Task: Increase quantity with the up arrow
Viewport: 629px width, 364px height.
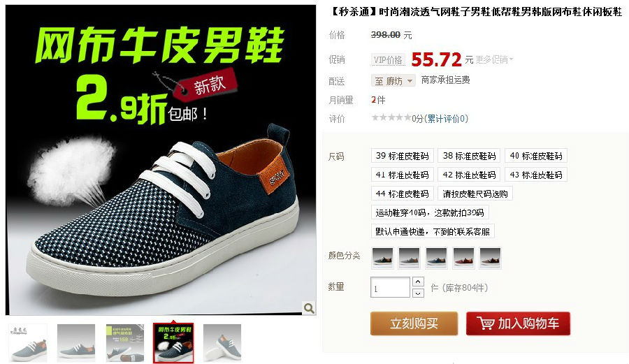Action: [x=418, y=282]
